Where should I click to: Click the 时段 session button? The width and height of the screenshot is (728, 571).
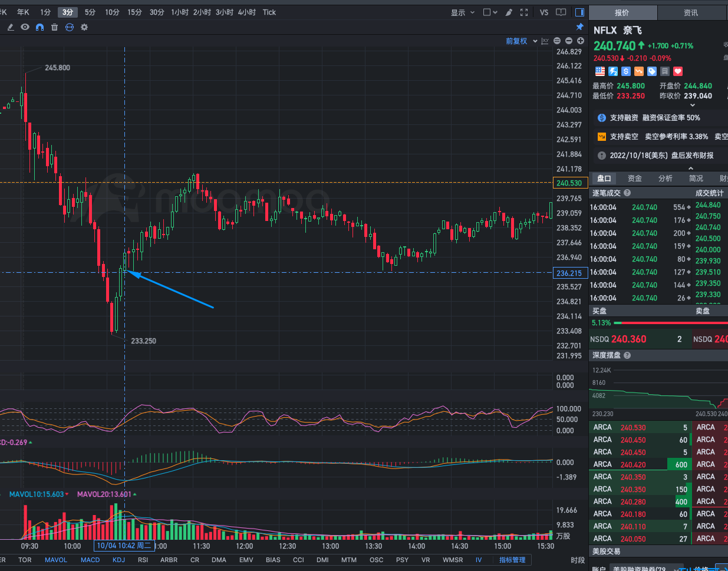point(578,560)
